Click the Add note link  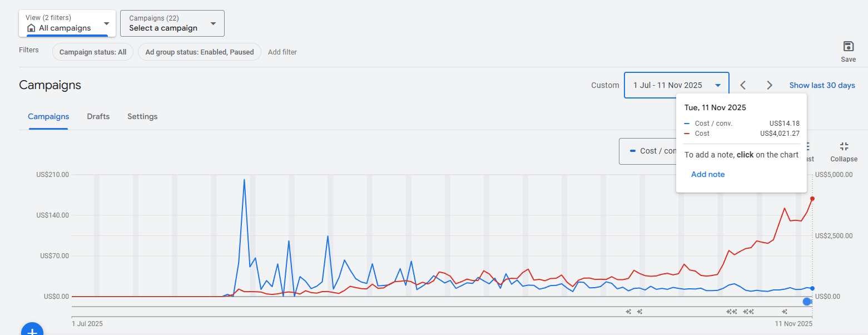click(707, 174)
